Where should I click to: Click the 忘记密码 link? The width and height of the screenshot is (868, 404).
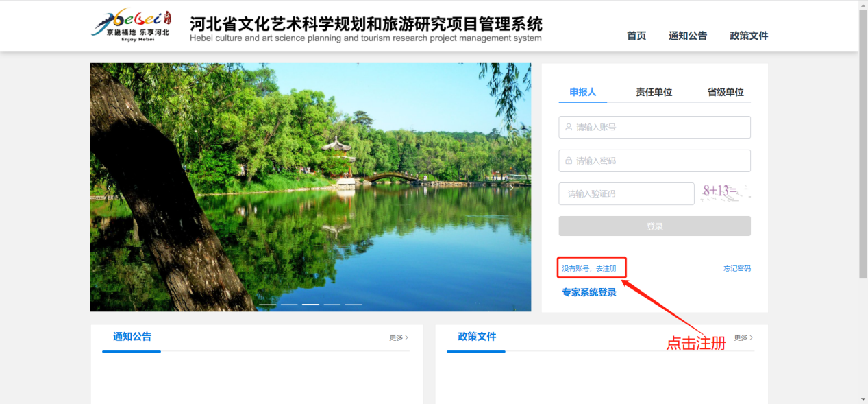tap(736, 268)
